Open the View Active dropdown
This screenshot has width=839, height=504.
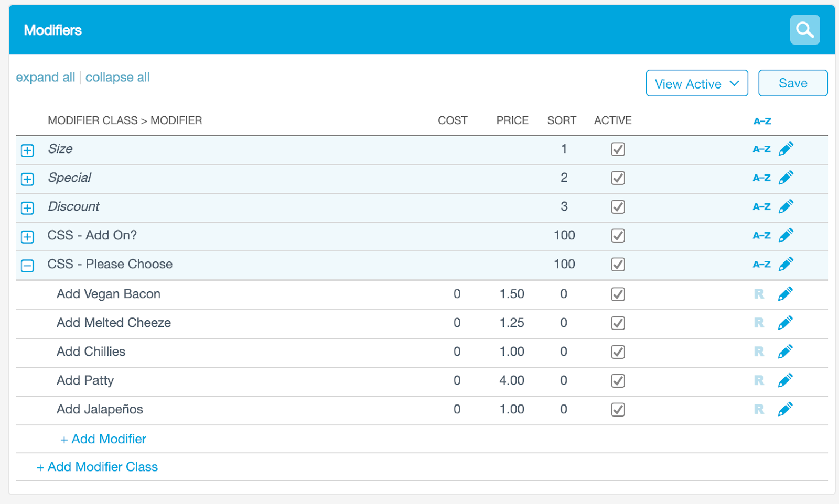[x=696, y=83]
